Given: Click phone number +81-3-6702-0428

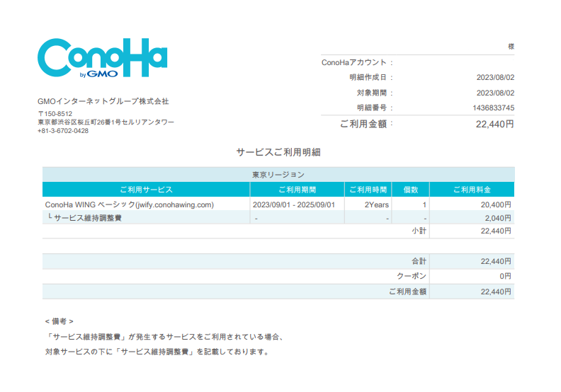Looking at the screenshot, I should (63, 131).
